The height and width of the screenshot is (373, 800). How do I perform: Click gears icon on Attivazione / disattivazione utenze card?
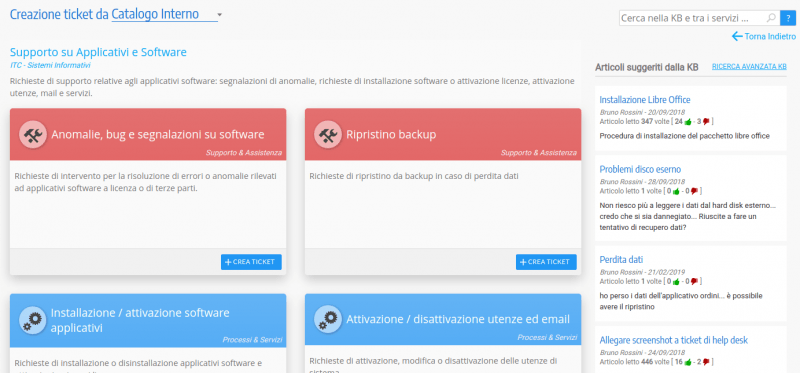[328, 319]
